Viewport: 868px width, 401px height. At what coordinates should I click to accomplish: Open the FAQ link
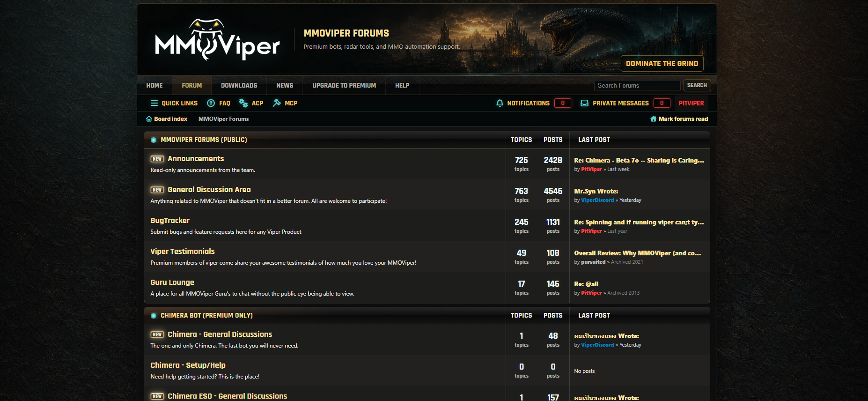[225, 103]
